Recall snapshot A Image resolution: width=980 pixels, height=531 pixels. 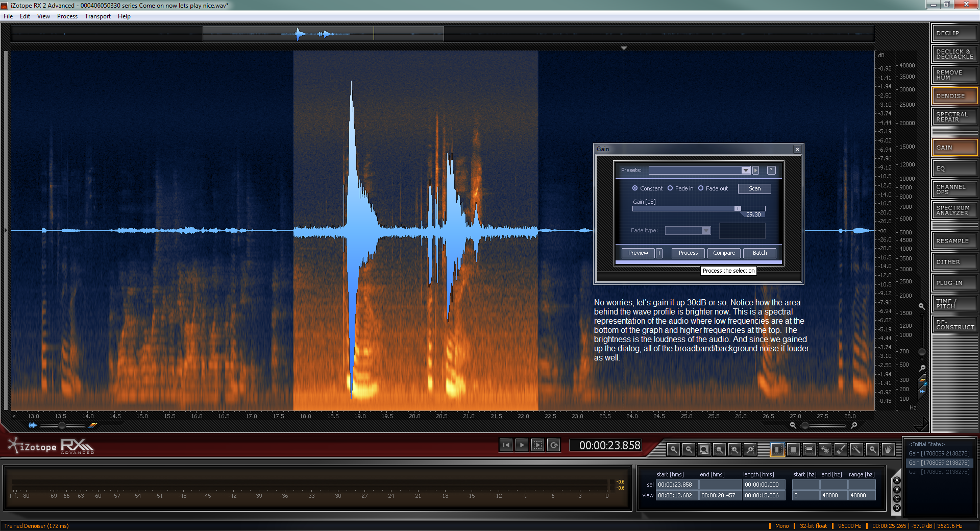pos(897,481)
